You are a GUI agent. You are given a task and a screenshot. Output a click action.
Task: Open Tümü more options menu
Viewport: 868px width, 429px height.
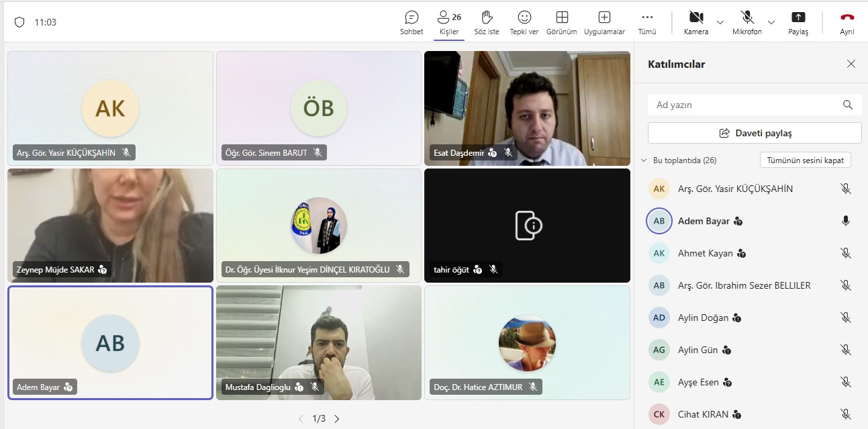point(647,17)
